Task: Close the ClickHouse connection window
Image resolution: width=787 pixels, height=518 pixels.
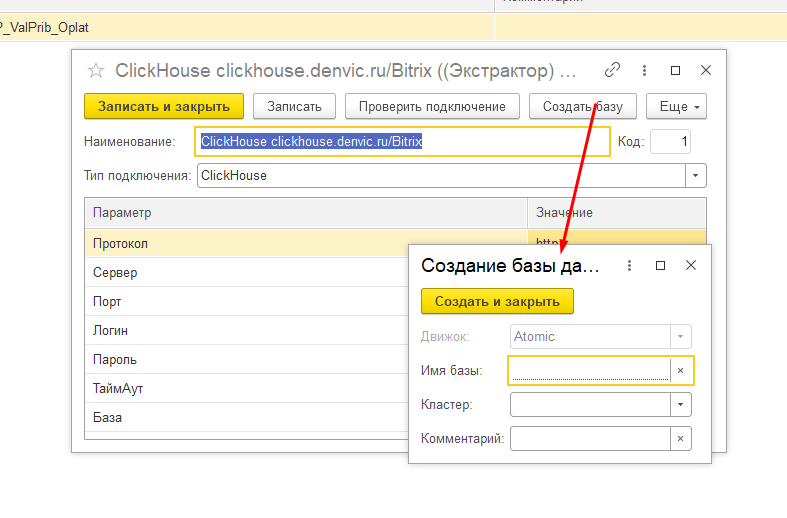Action: [x=706, y=70]
